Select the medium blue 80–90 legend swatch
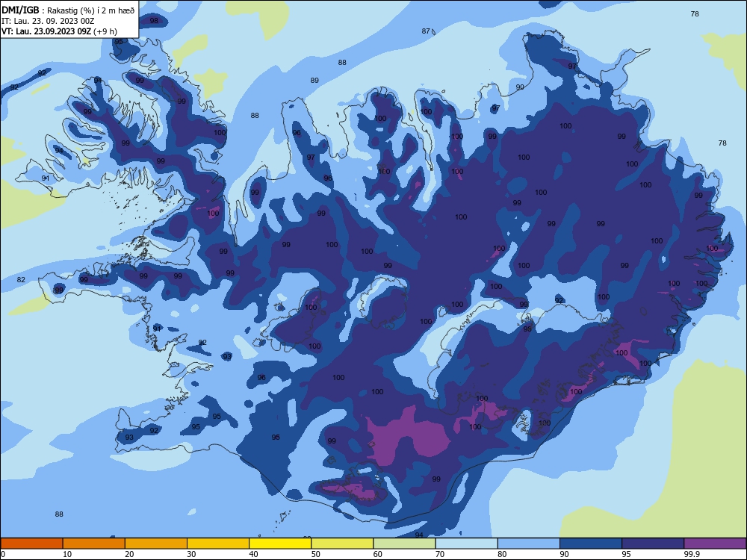 click(529, 544)
